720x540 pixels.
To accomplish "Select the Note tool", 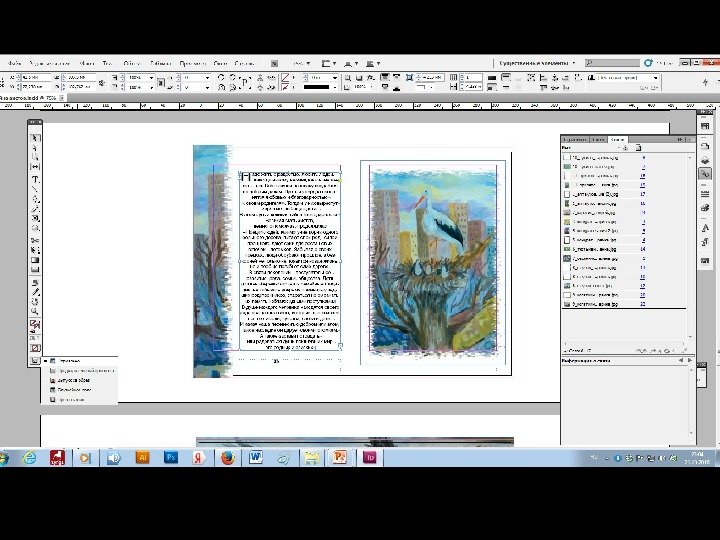I will coord(35,282).
